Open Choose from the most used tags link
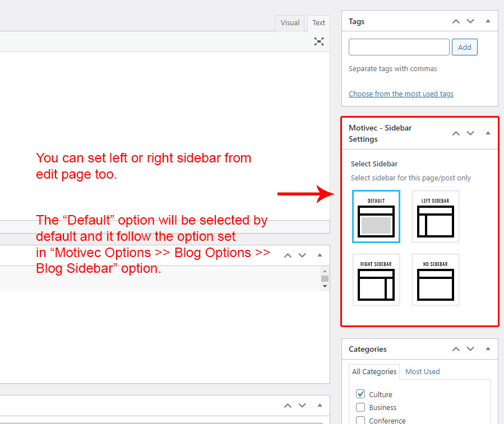 point(401,94)
